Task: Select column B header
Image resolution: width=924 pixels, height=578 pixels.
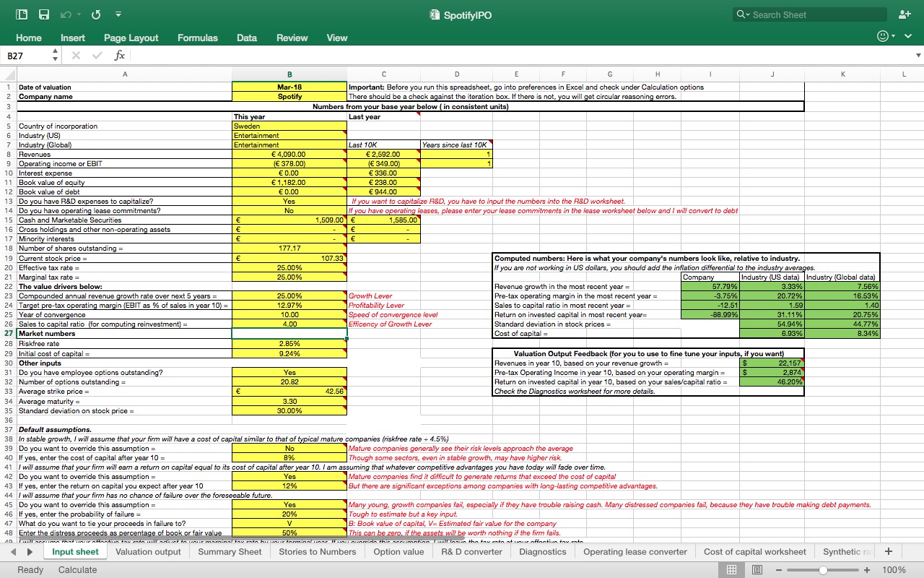Action: (289, 74)
